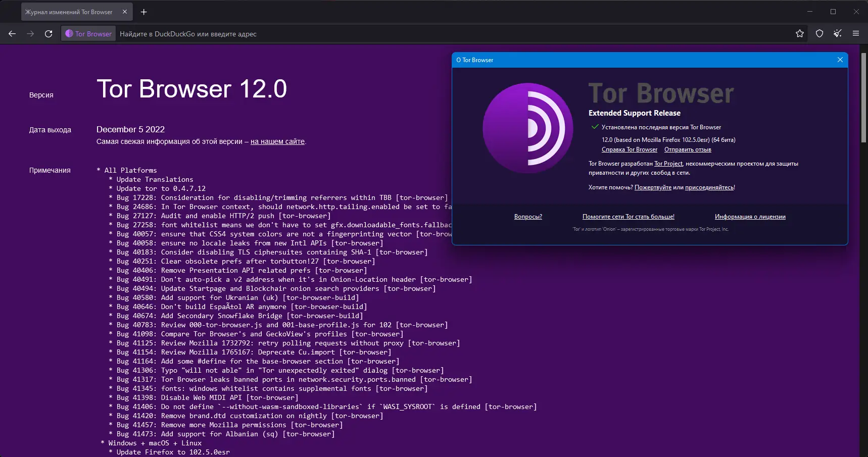The image size is (868, 457).
Task: Close the 'О Tor Browser' dialog
Action: tap(840, 60)
